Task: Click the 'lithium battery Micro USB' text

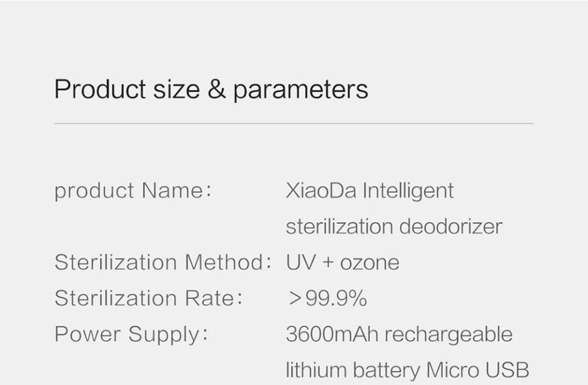Action: pos(407,370)
